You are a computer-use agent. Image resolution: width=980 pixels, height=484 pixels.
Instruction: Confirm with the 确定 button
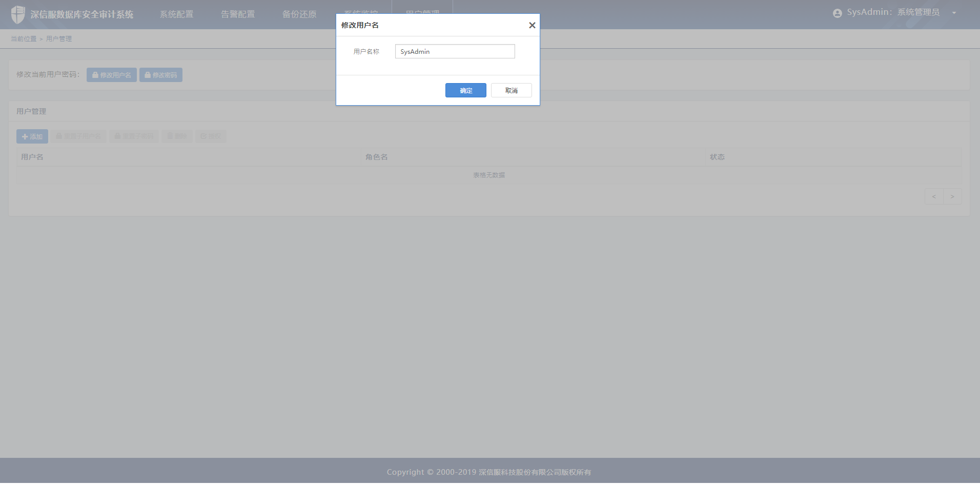click(465, 90)
